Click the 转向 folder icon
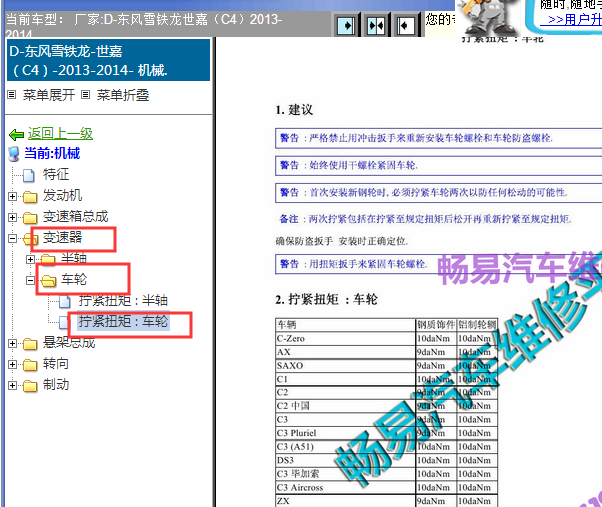This screenshot has height=507, width=602. (x=30, y=365)
